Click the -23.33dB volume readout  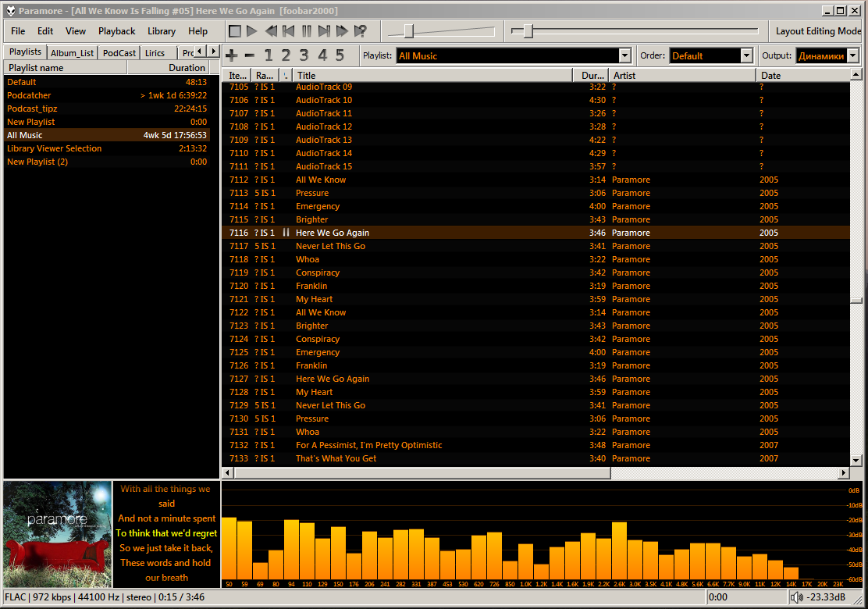pos(825,597)
